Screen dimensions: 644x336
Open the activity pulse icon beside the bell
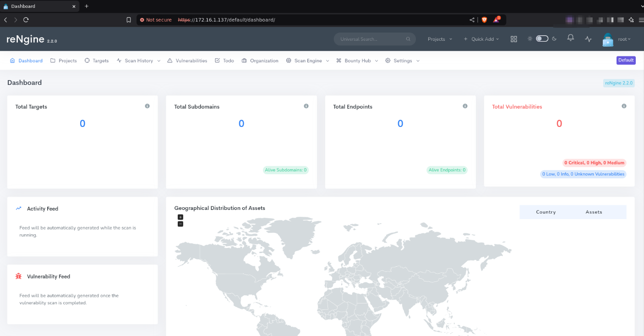(x=589, y=39)
